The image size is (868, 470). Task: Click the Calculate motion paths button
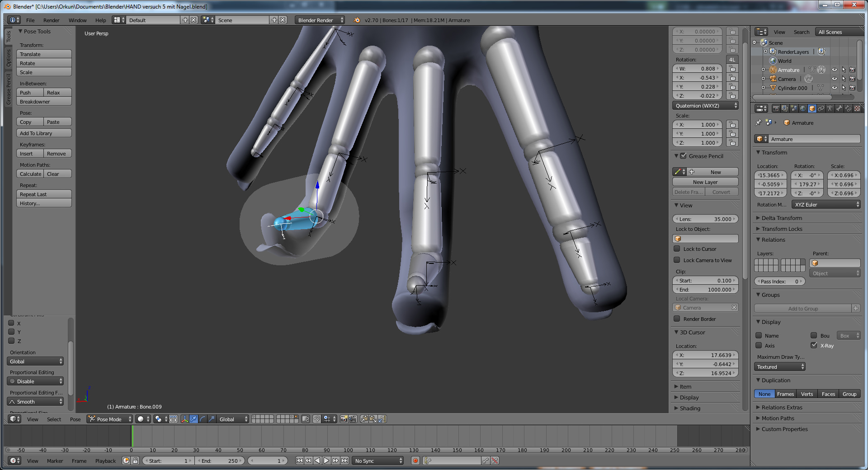(30, 174)
